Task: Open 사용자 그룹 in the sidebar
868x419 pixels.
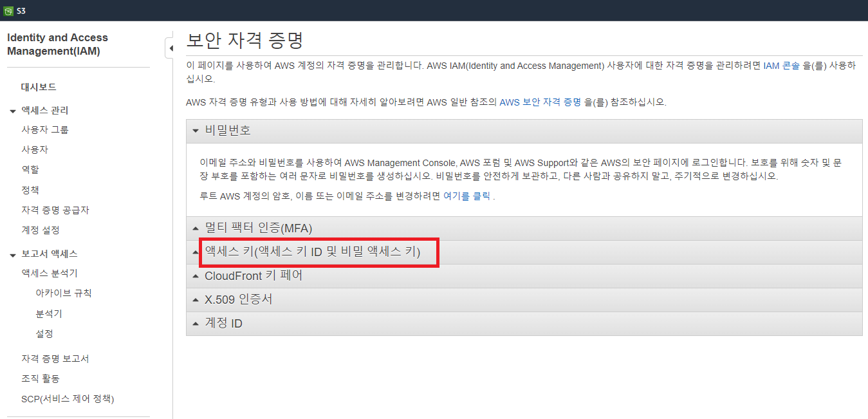Action: coord(45,130)
